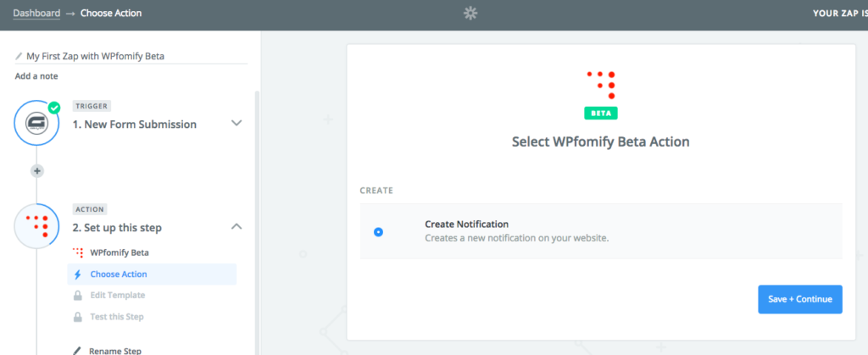Click the small WPfomify Beta dots icon
This screenshot has width=868, height=355.
(x=78, y=252)
